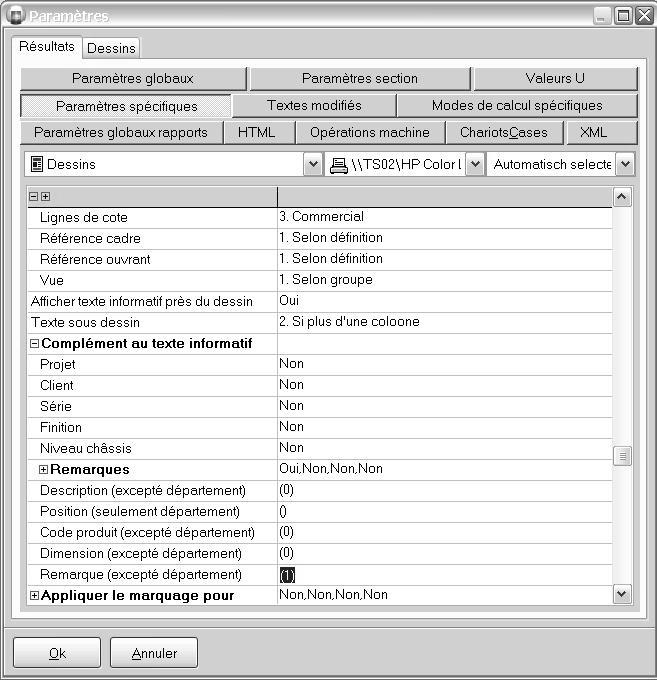Click the highlighted Remarque (excepté département) value

[x=287, y=575]
